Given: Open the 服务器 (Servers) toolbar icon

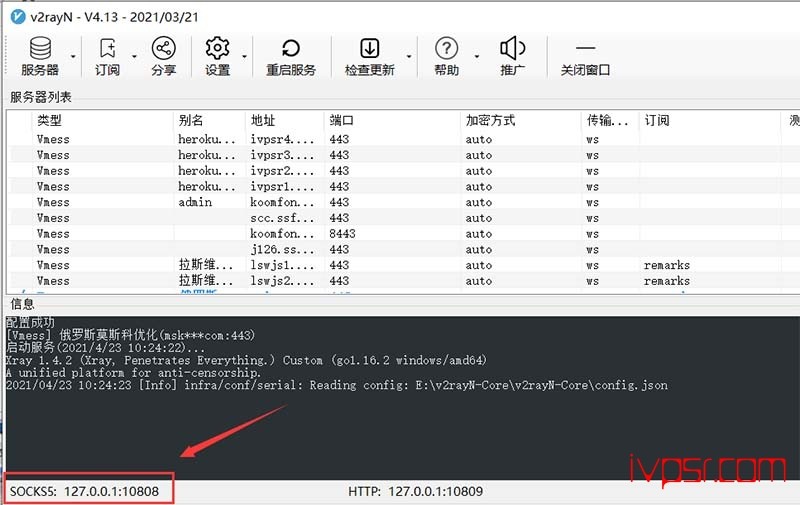Looking at the screenshot, I should click(40, 56).
